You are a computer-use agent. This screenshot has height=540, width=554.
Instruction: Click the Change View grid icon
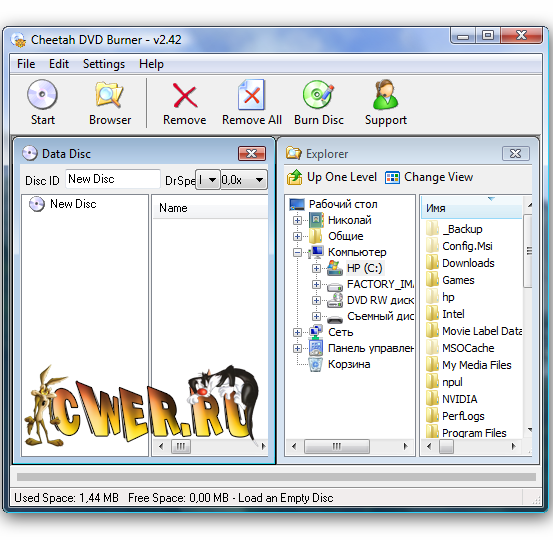(x=392, y=177)
